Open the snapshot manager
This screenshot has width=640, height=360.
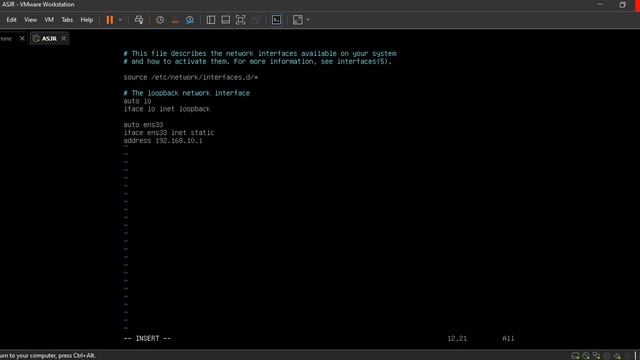190,20
